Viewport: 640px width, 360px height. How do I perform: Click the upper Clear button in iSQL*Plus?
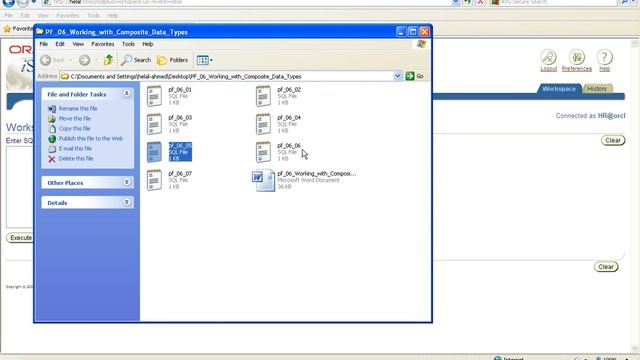pyautogui.click(x=613, y=140)
